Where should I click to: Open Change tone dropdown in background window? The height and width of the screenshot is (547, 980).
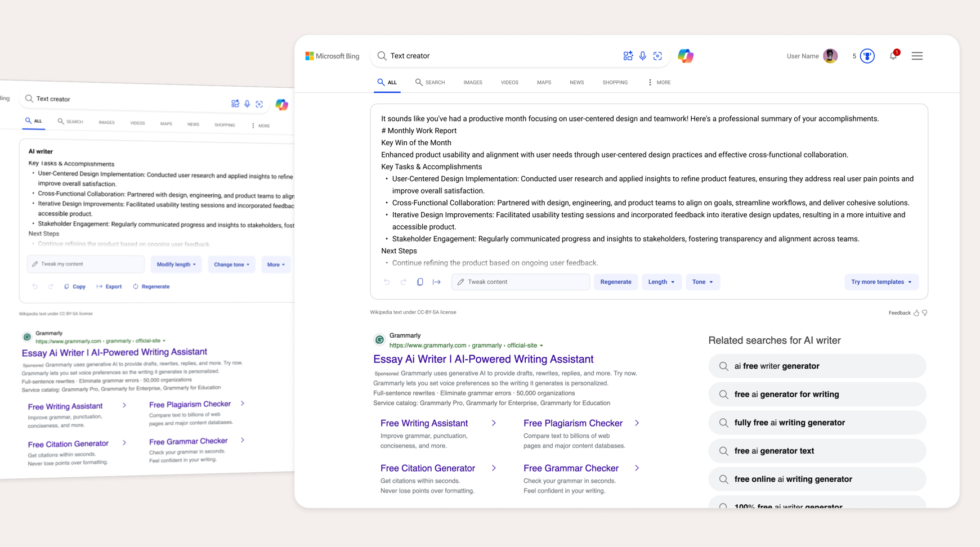point(231,264)
